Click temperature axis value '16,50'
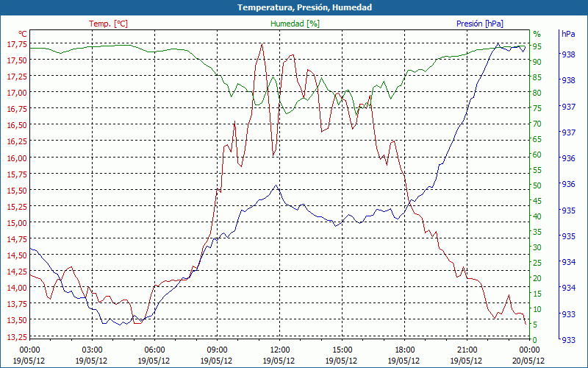588x368 pixels. [17, 125]
